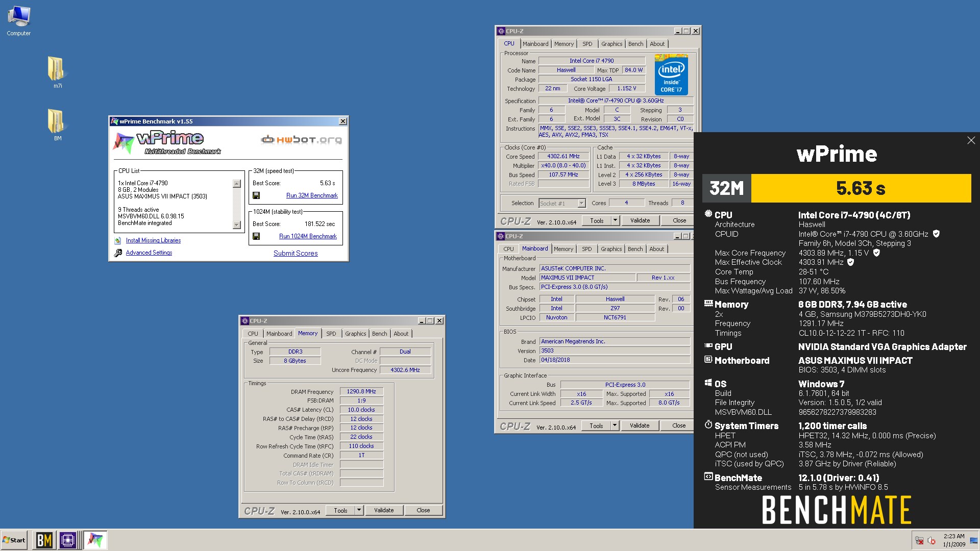This screenshot has width=980, height=551.
Task: Click the CPU chip icon in BenchMate panel
Action: [708, 214]
